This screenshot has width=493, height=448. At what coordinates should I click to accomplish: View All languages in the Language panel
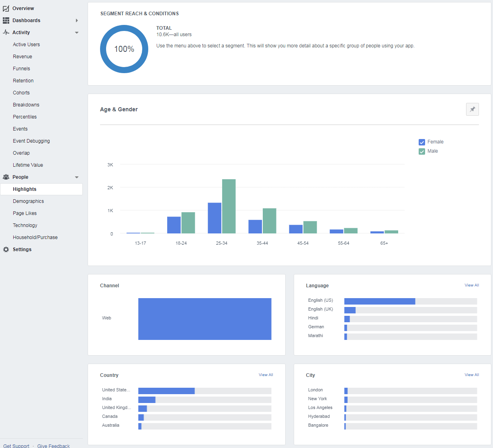(471, 285)
